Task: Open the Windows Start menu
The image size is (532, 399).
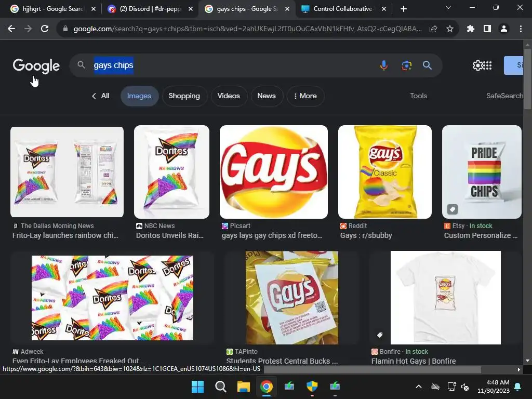Action: [x=197, y=387]
